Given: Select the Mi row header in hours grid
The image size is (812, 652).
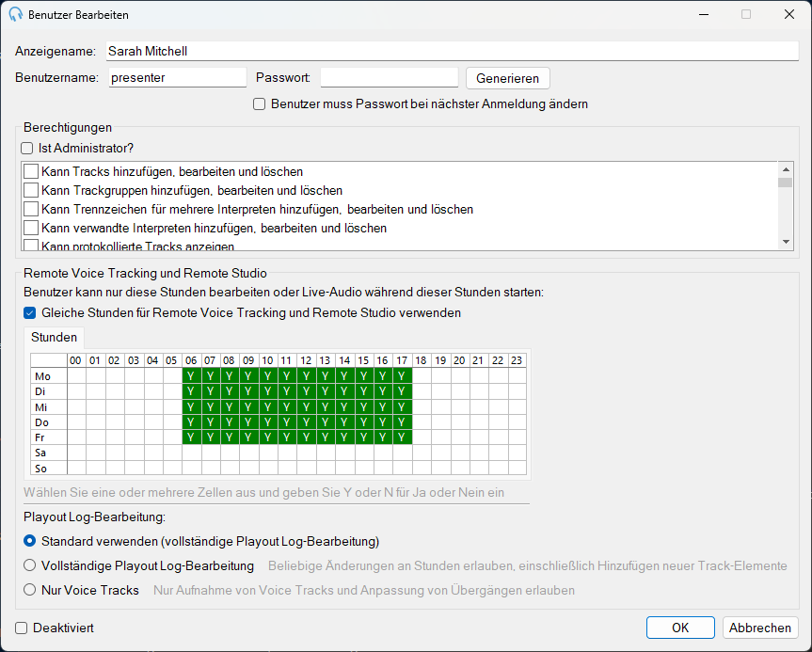Looking at the screenshot, I should pyautogui.click(x=49, y=407).
